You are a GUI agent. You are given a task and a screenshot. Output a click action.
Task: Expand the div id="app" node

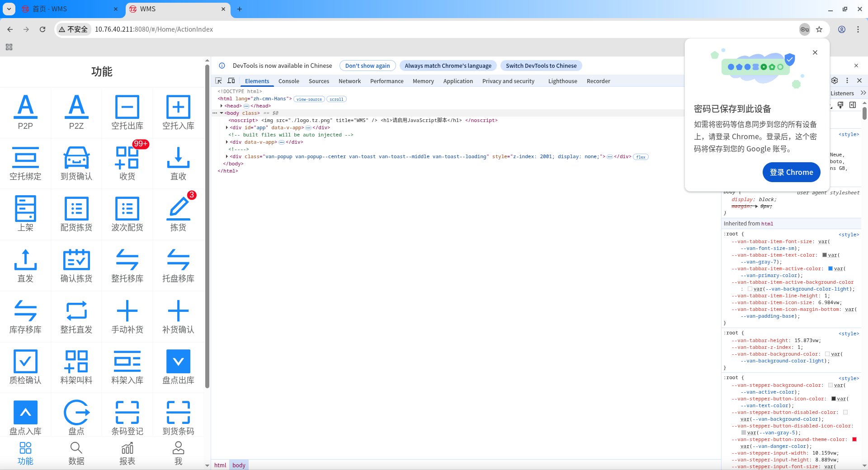point(227,127)
